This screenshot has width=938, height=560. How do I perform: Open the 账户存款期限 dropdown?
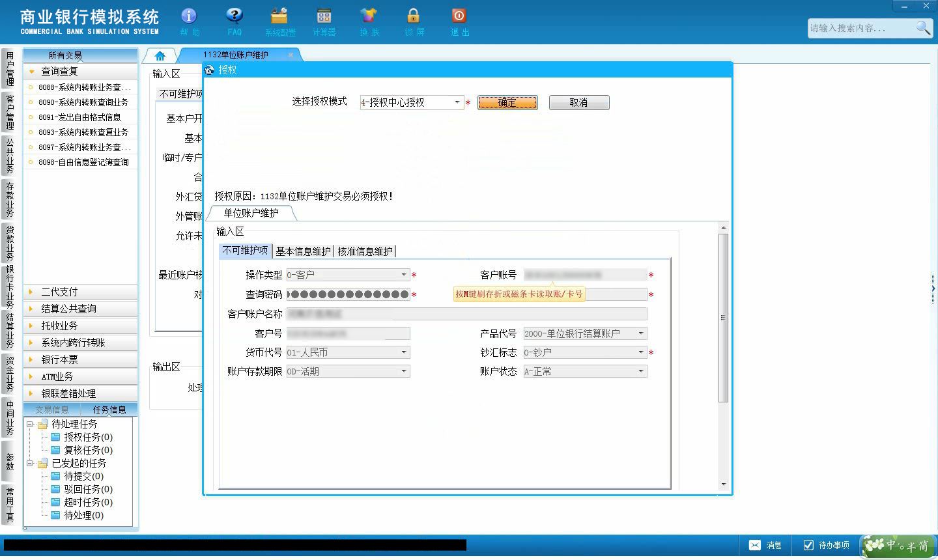404,371
